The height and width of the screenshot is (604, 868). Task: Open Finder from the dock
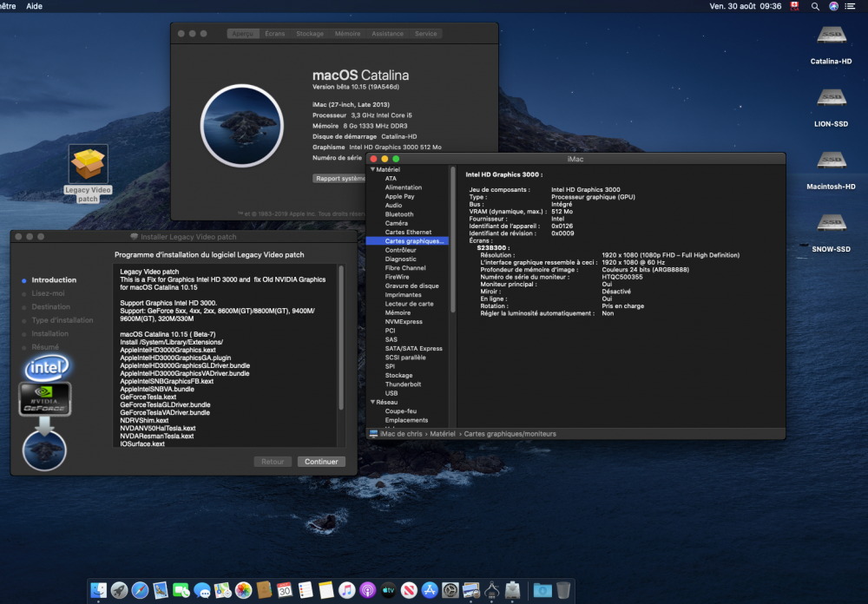pyautogui.click(x=99, y=590)
